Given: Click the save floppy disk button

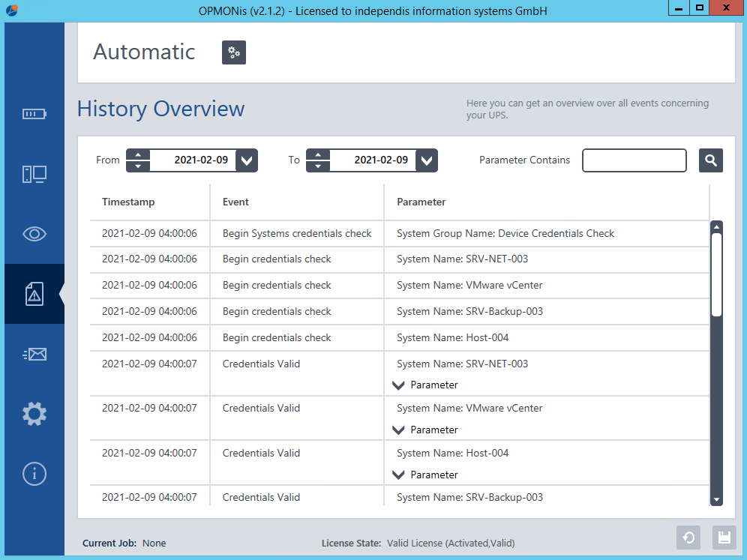Looking at the screenshot, I should pyautogui.click(x=724, y=538).
